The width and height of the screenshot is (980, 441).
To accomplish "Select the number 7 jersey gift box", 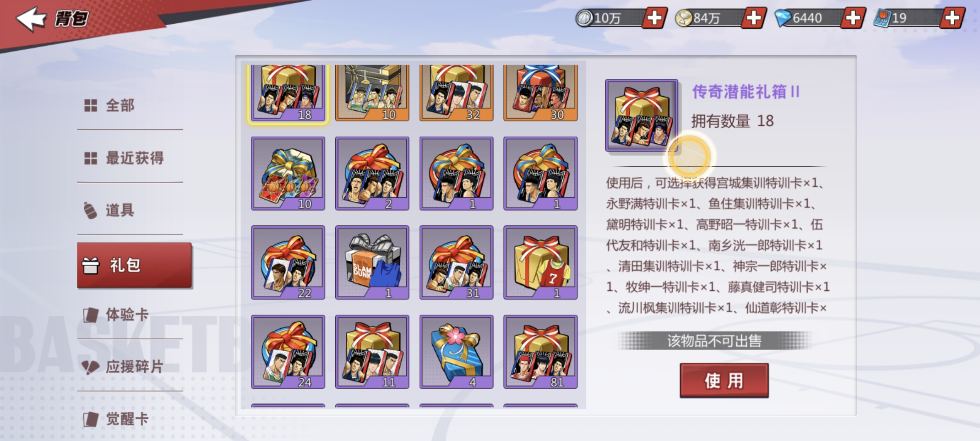I will [541, 263].
